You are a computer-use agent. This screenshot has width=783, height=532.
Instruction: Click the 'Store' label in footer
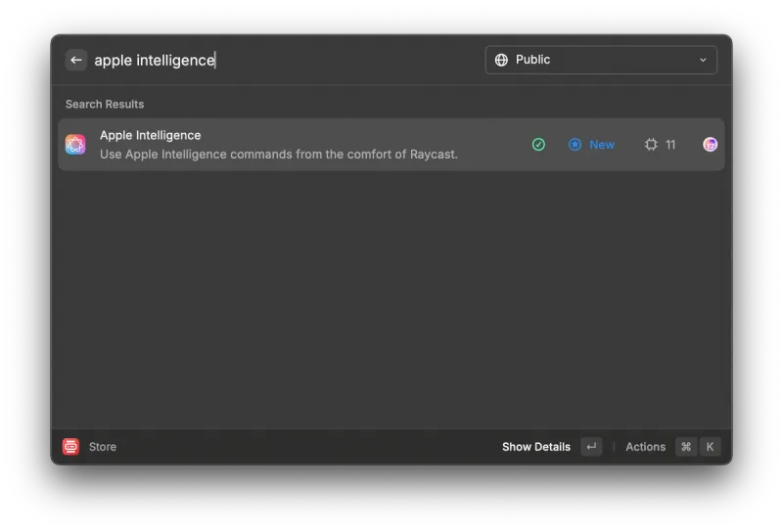pos(103,447)
